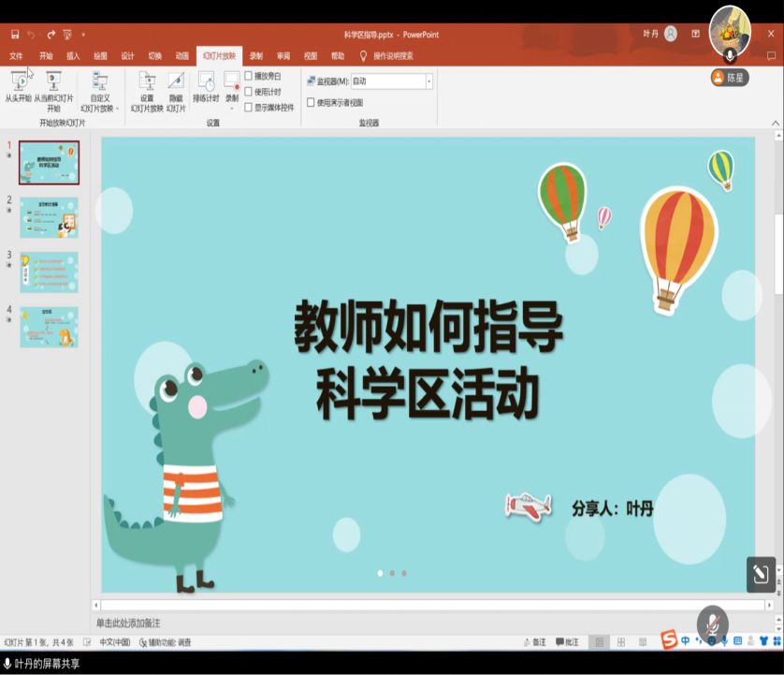Open 设置幻灯片放映 settings icon
This screenshot has width=784, height=675.
point(147,81)
